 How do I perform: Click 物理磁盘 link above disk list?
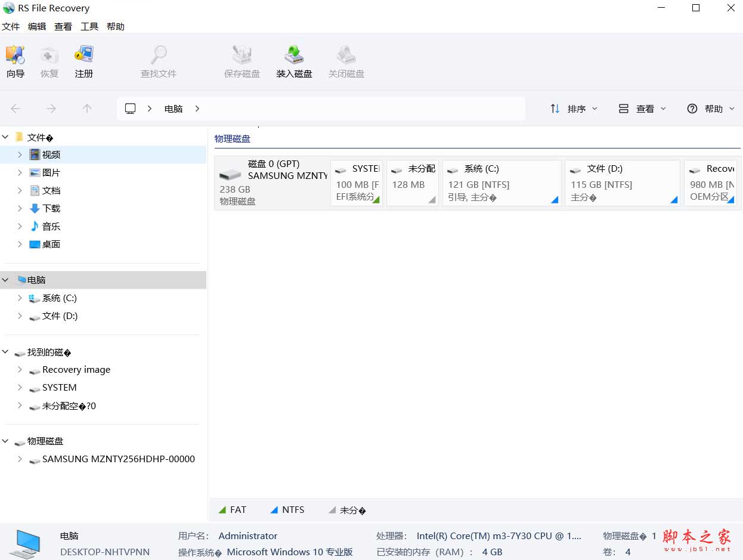point(233,138)
